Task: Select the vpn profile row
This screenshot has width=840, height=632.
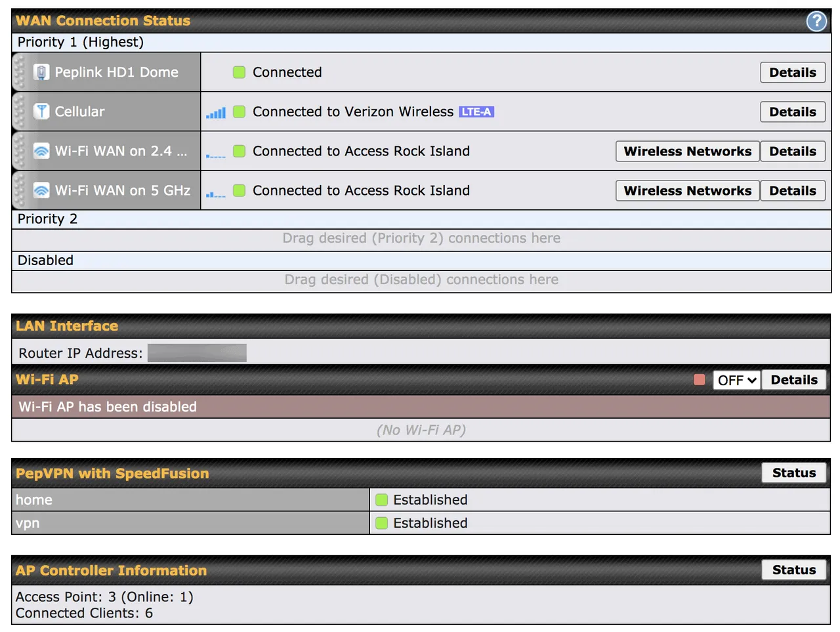Action: 190,523
